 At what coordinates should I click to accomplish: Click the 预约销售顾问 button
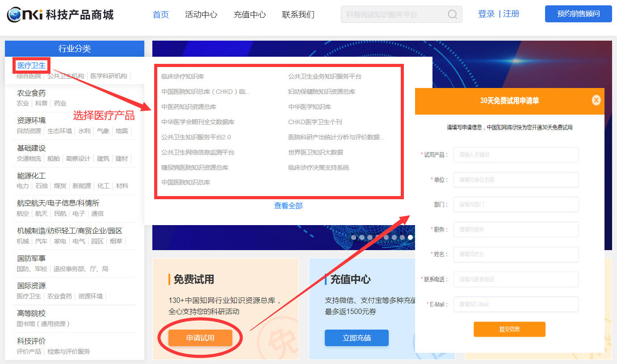pyautogui.click(x=578, y=14)
